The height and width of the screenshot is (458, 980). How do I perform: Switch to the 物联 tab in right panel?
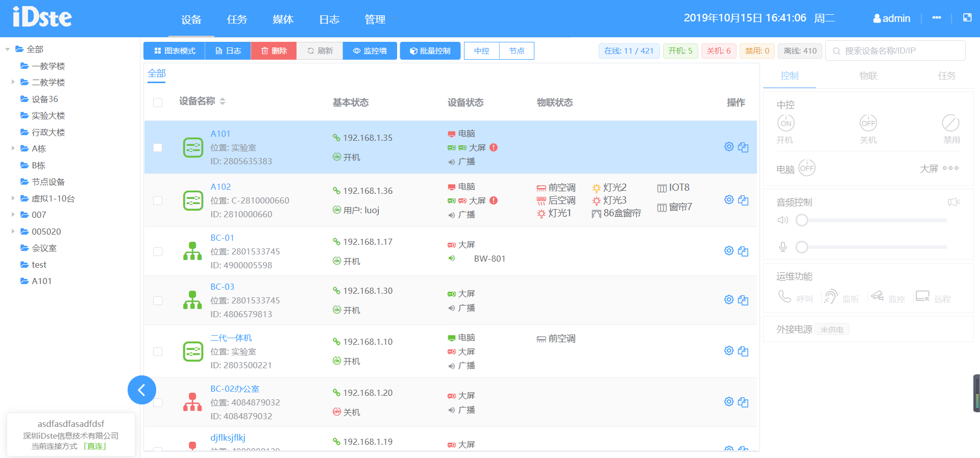[x=868, y=76]
